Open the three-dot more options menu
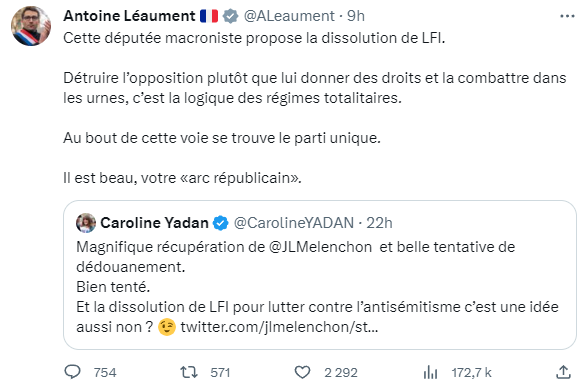Screen dimensions: 585x391 pos(567,16)
